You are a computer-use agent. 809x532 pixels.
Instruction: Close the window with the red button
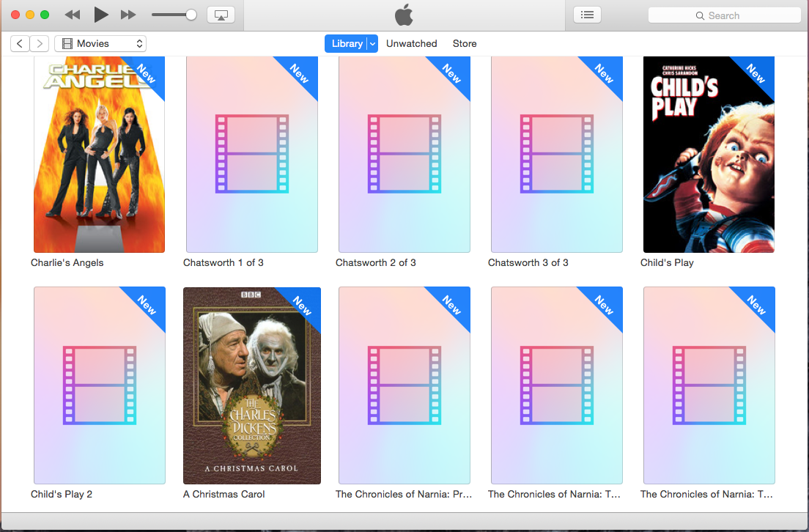click(15, 15)
